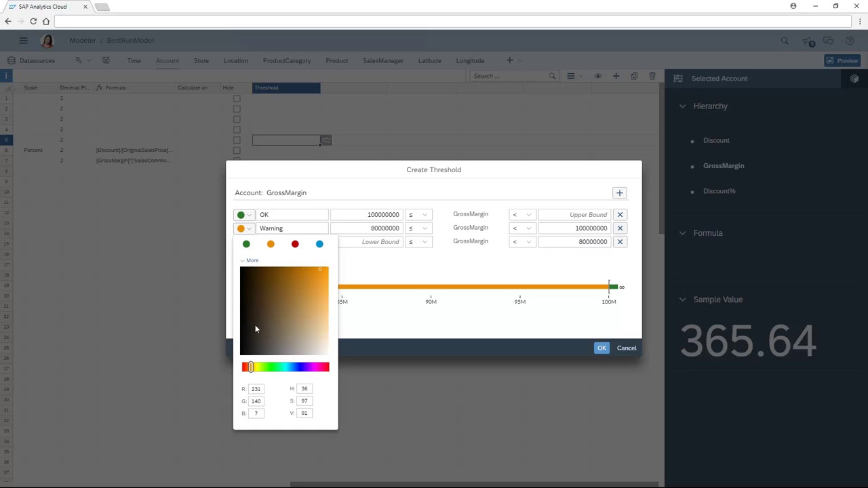Screen dimensions: 868x488
Task: Collapse the Sample Value section
Action: pos(683,300)
